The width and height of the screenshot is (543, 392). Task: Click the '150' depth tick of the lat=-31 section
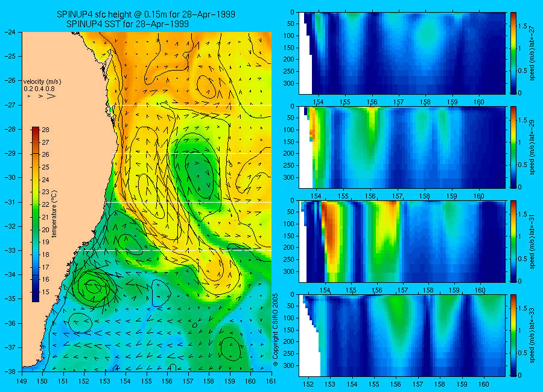(x=289, y=236)
